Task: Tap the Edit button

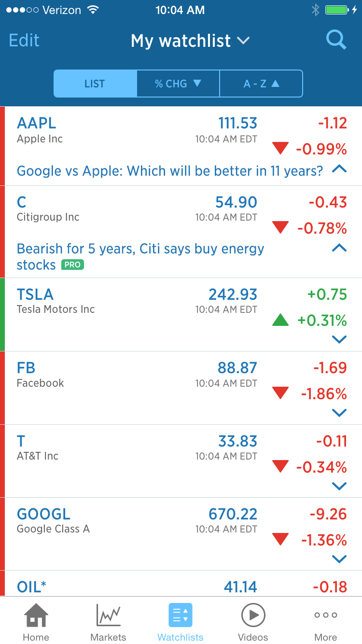Action: (x=24, y=41)
